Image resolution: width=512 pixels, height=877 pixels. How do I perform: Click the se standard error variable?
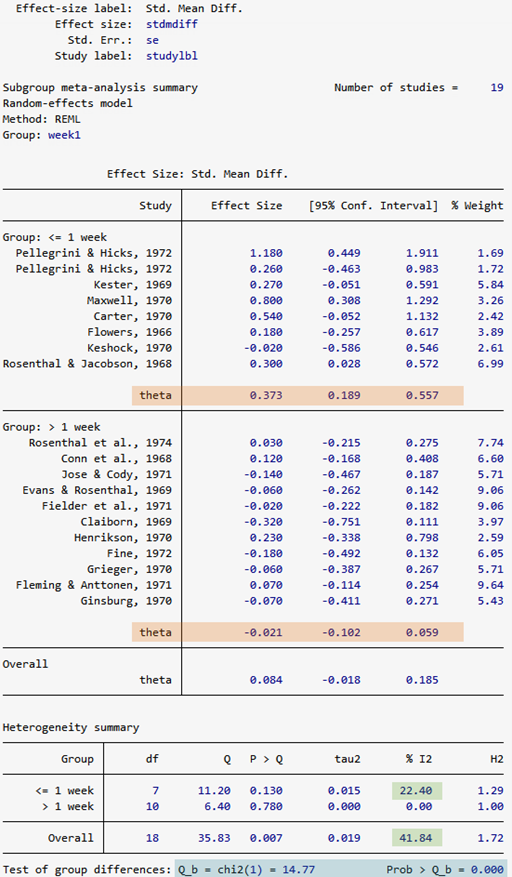(152, 40)
